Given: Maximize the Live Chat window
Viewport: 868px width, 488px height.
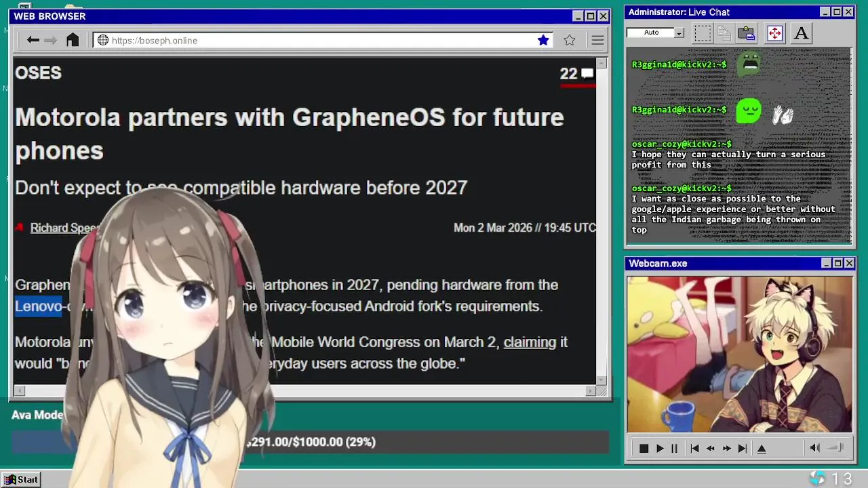Looking at the screenshot, I should pos(837,12).
